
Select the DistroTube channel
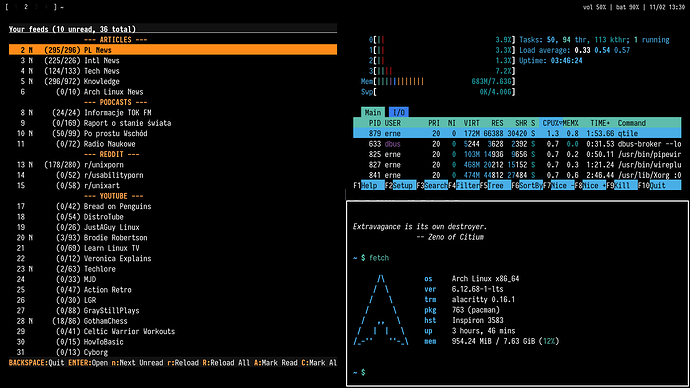[173, 217]
